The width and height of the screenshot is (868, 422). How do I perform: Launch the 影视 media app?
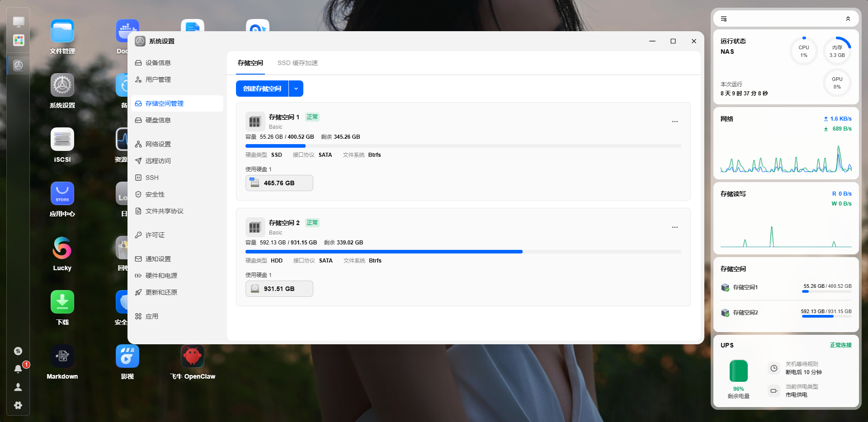127,356
